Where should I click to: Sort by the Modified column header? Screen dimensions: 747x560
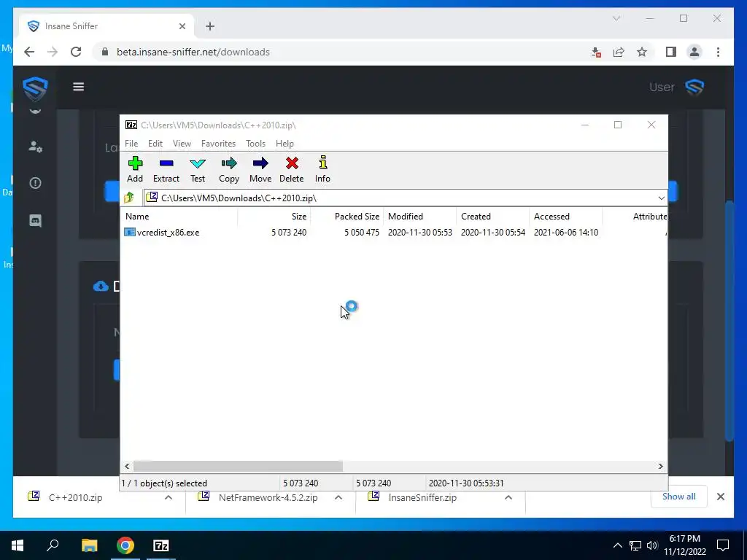pyautogui.click(x=419, y=216)
